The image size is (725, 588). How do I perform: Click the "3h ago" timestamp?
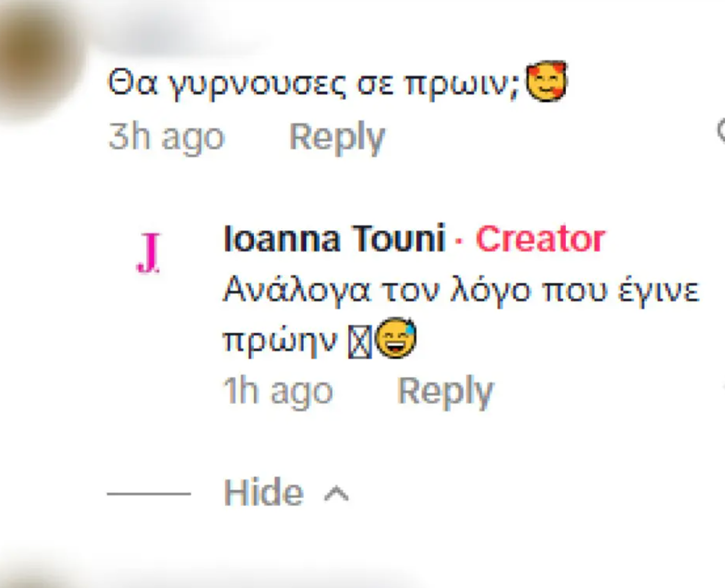coord(167,137)
